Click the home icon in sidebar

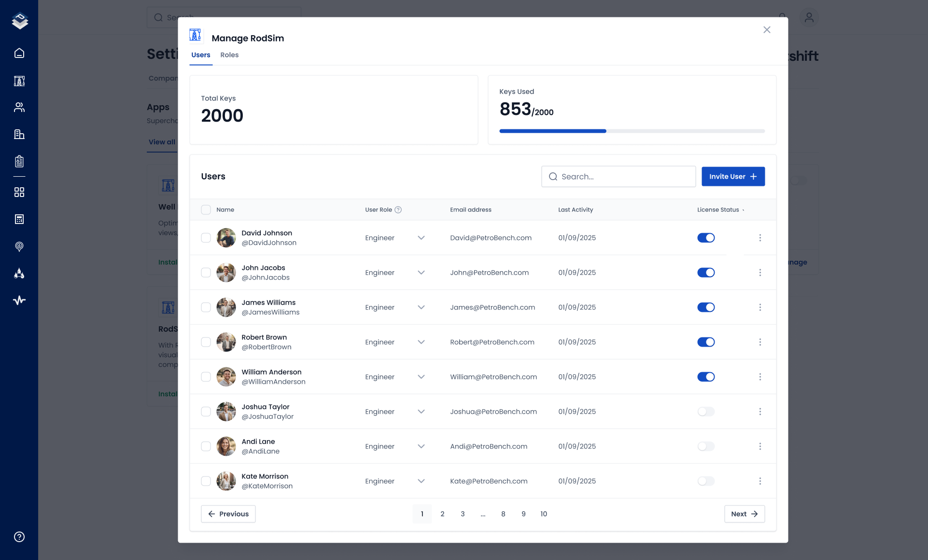19,53
